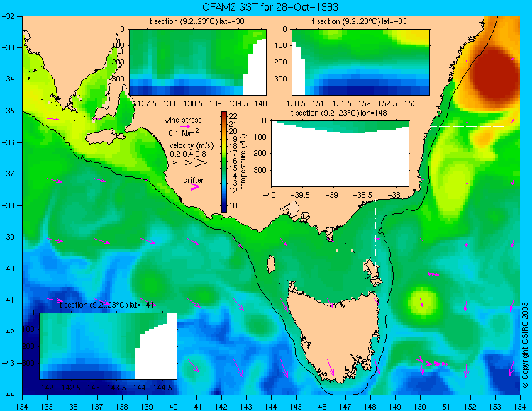The image size is (532, 411).
Task: Click the magenta drifter legend arrowhead
Action: (195, 187)
